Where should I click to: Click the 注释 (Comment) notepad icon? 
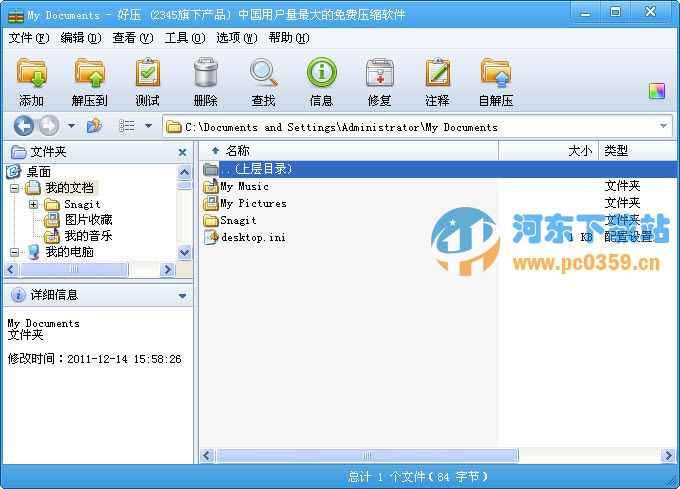(x=437, y=72)
